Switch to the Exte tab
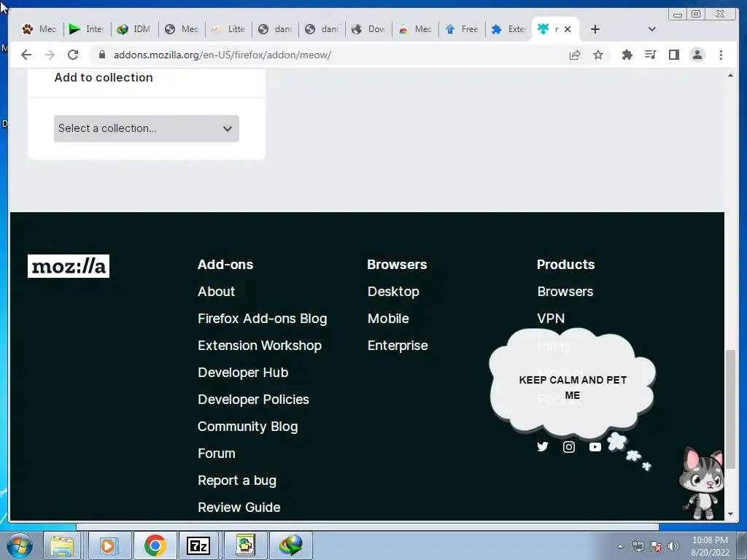This screenshot has width=747, height=560. [508, 29]
